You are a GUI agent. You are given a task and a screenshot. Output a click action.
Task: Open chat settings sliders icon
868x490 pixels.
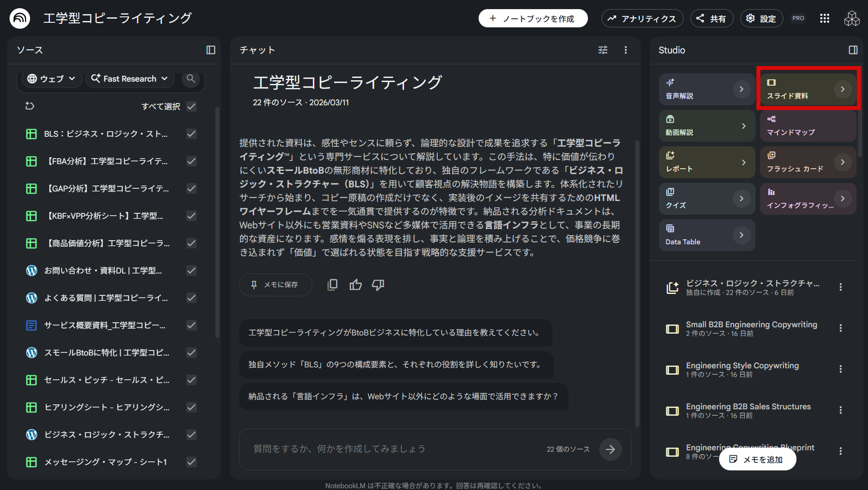point(603,50)
